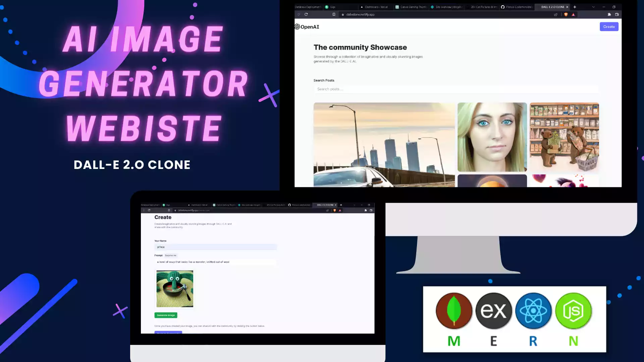The width and height of the screenshot is (644, 362).
Task: Open wallet icon in Showcase browser toolbar
Action: (x=617, y=14)
